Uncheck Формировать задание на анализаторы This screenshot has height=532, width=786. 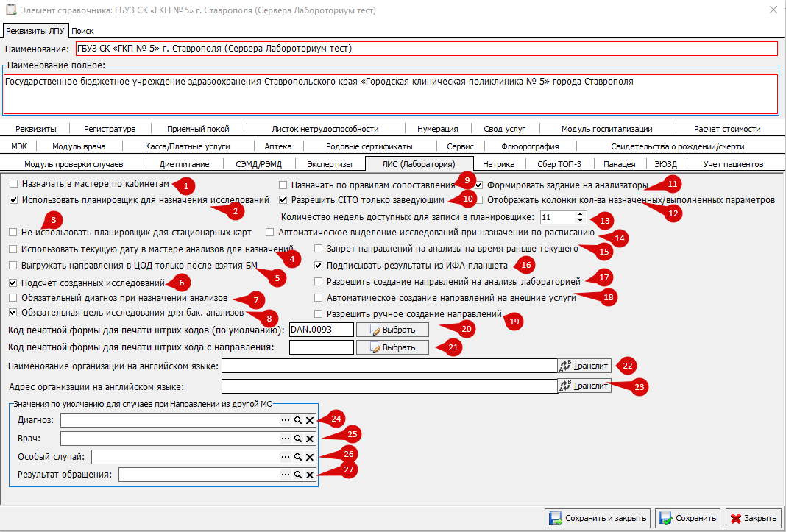479,185
